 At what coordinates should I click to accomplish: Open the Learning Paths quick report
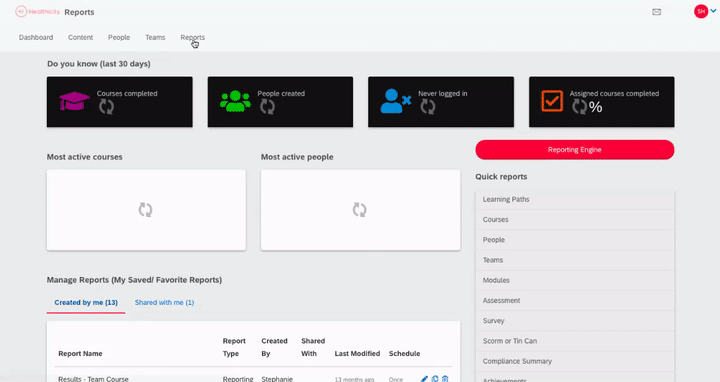(575, 199)
